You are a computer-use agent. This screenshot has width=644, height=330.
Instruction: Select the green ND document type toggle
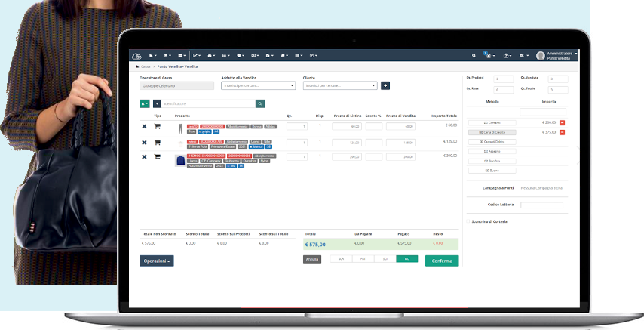[407, 259]
